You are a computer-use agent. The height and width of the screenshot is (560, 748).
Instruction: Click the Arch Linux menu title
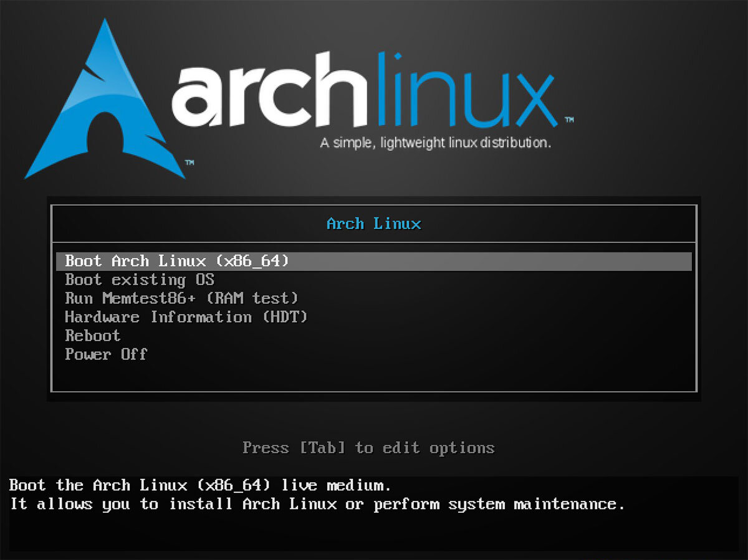click(374, 224)
